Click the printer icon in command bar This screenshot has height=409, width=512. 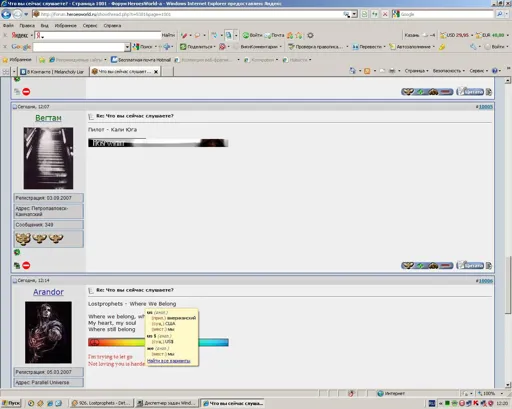[392, 71]
